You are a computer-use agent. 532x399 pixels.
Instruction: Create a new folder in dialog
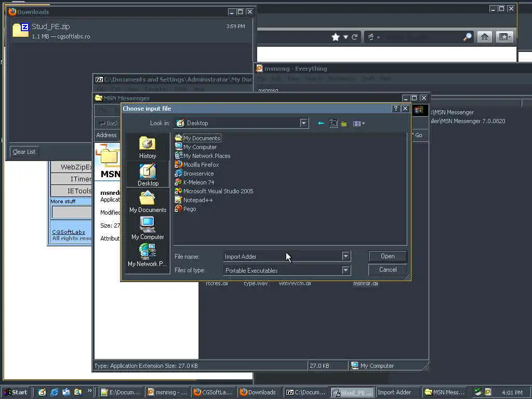tap(344, 124)
